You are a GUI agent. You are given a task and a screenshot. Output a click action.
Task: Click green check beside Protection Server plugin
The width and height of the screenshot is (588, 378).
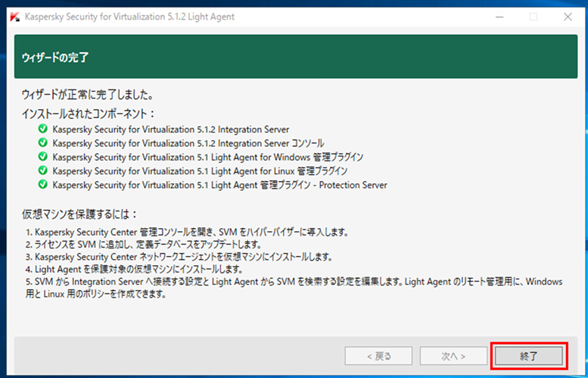coord(43,184)
